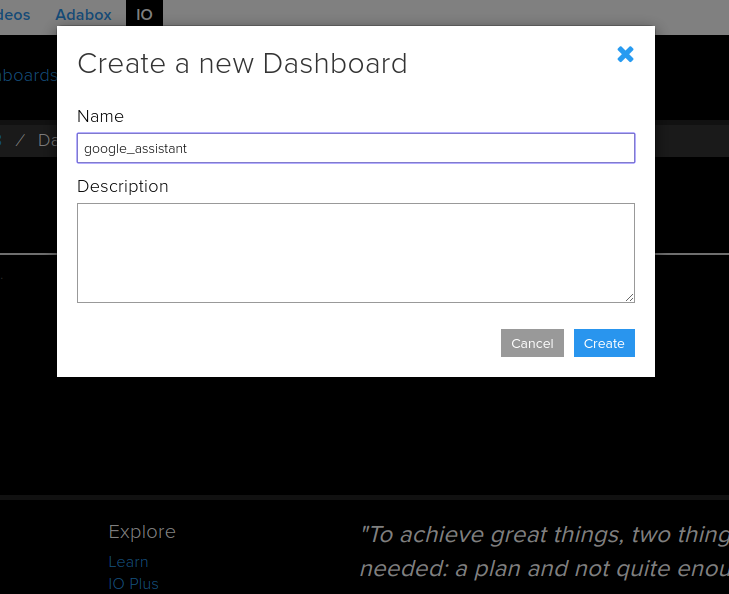729x594 pixels.
Task: Select the IO tab in the navigation bar
Action: point(144,14)
